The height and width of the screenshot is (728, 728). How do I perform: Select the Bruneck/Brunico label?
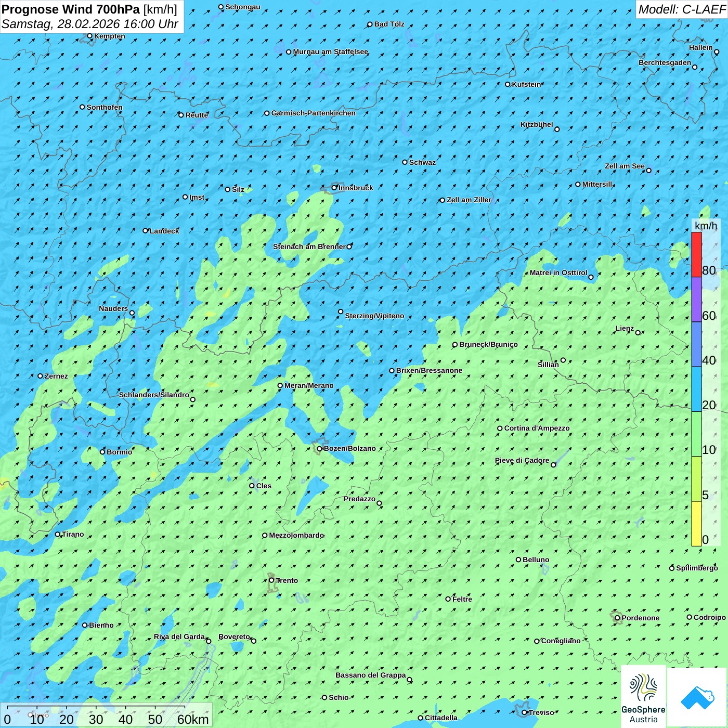pos(488,344)
